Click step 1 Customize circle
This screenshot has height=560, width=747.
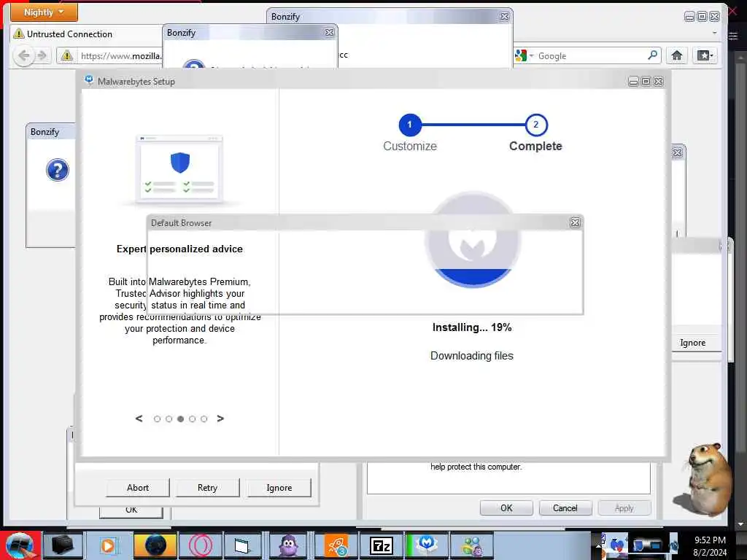click(x=409, y=125)
